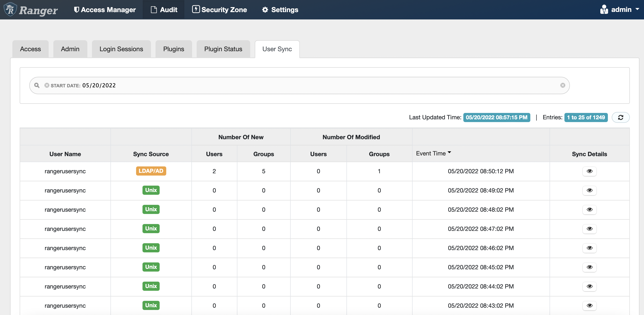Click the Ranger logo icon
Screen dimensions: 644x315
click(x=10, y=9)
